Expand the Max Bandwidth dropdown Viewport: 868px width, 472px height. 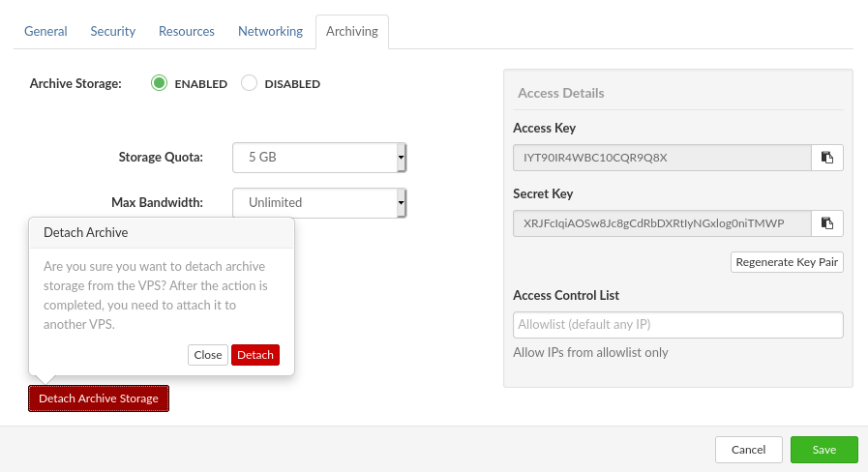pos(319,202)
